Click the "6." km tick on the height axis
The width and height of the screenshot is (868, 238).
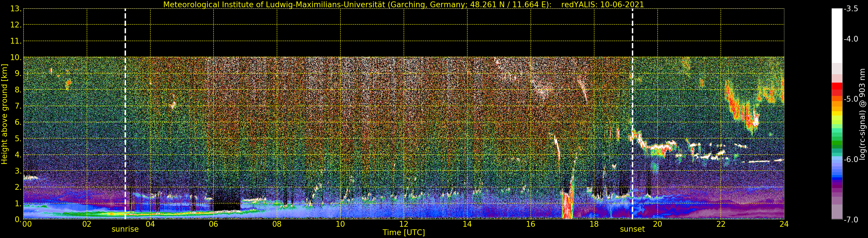[18, 122]
